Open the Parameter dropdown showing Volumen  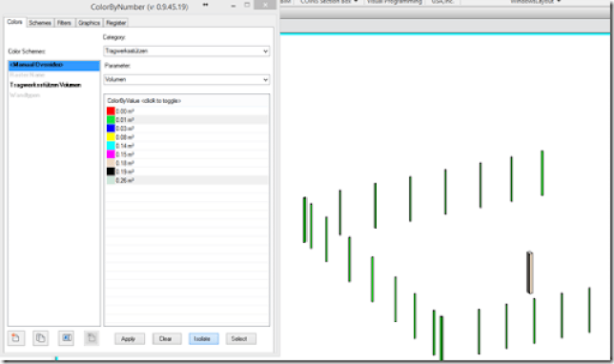click(x=187, y=79)
